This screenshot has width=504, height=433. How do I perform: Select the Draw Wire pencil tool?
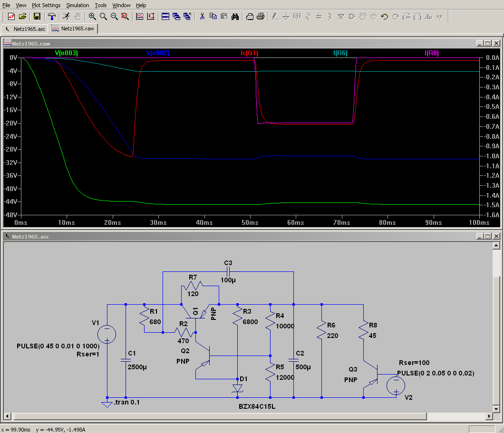click(x=275, y=16)
